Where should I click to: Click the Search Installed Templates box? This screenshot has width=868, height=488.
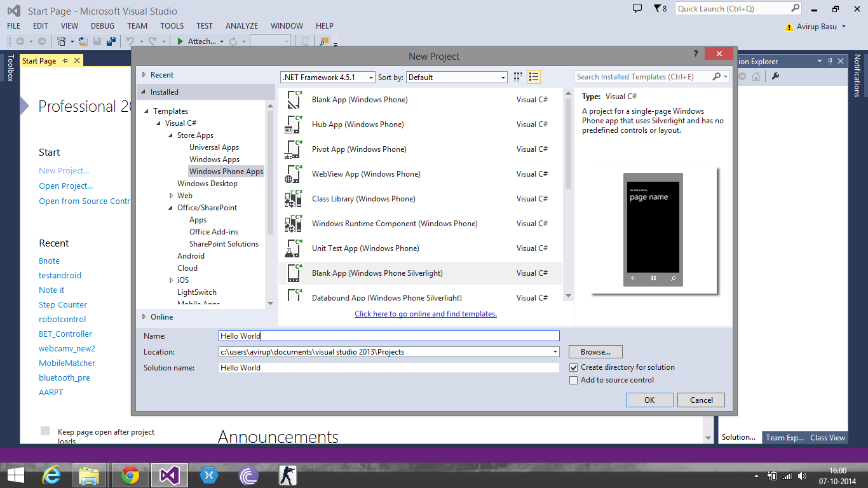pyautogui.click(x=651, y=77)
